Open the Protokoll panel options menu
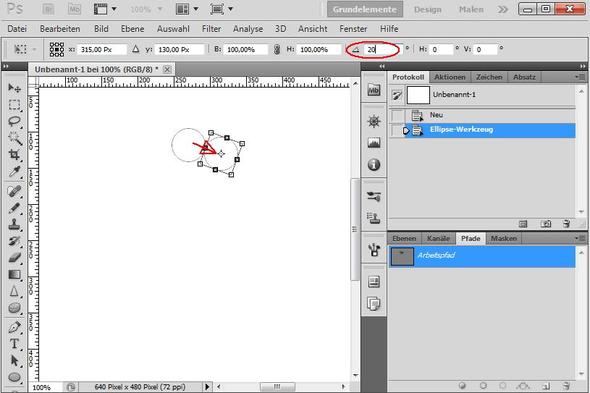The height and width of the screenshot is (393, 590). [579, 77]
